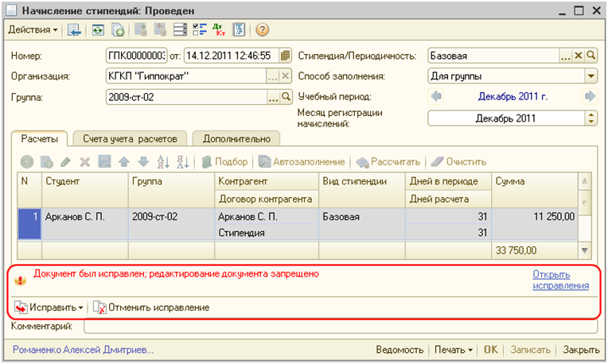Click the Отменить исправление button
Image resolution: width=608 pixels, height=364 pixels.
151,307
